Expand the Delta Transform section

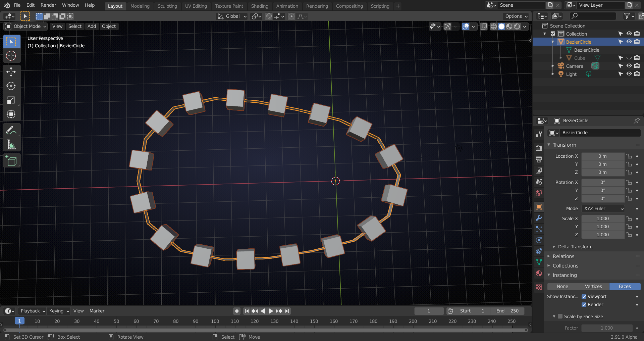pos(575,247)
